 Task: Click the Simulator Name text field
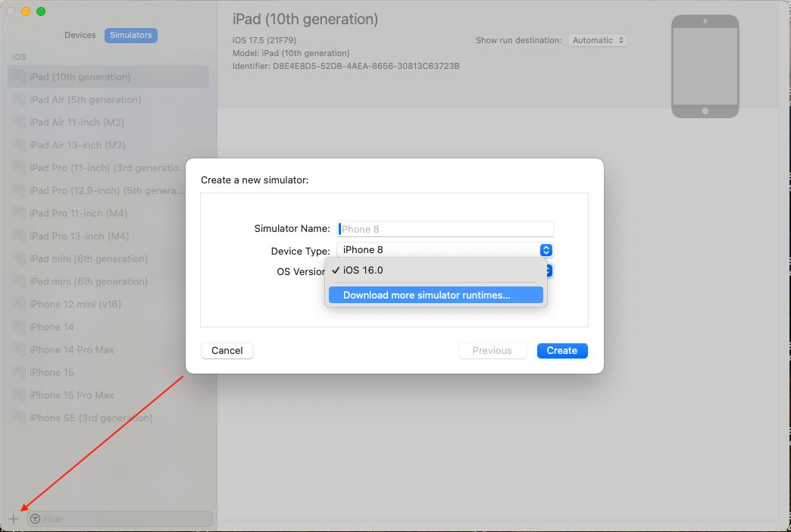[446, 229]
